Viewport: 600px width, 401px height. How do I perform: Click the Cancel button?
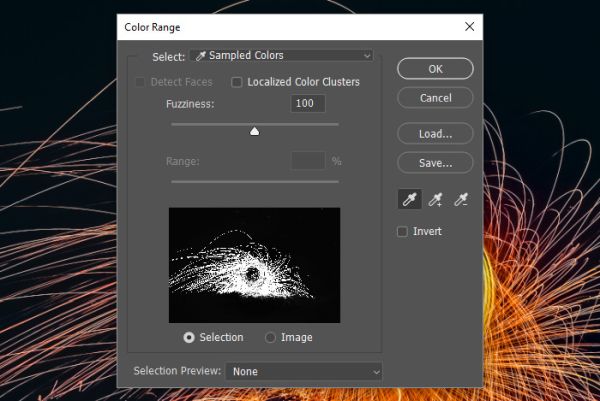(x=435, y=98)
